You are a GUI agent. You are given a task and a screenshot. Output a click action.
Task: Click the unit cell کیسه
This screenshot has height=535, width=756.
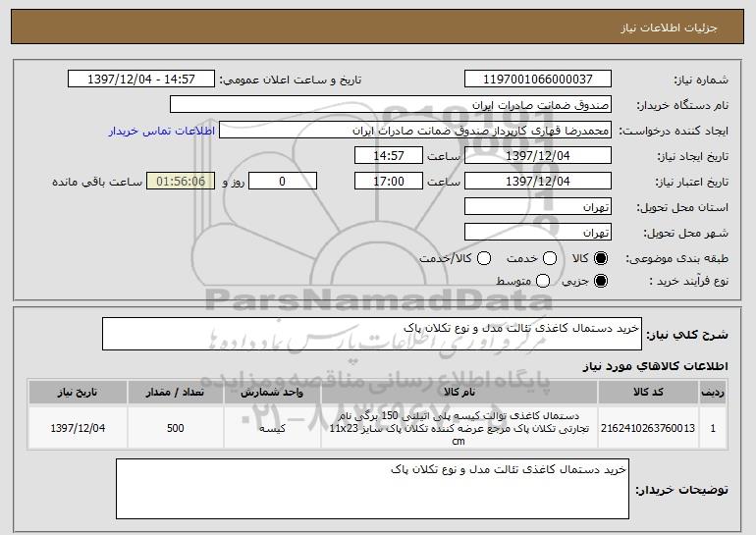tap(272, 428)
